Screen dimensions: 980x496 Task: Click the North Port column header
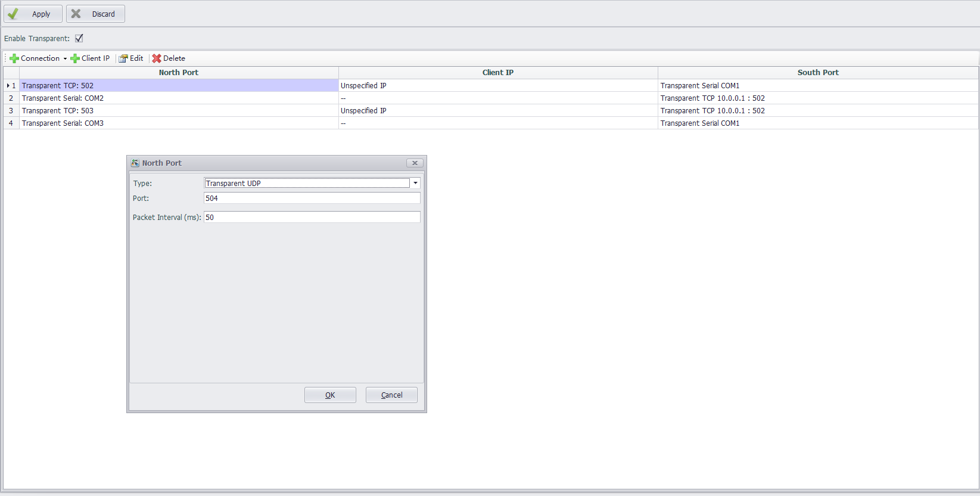179,73
